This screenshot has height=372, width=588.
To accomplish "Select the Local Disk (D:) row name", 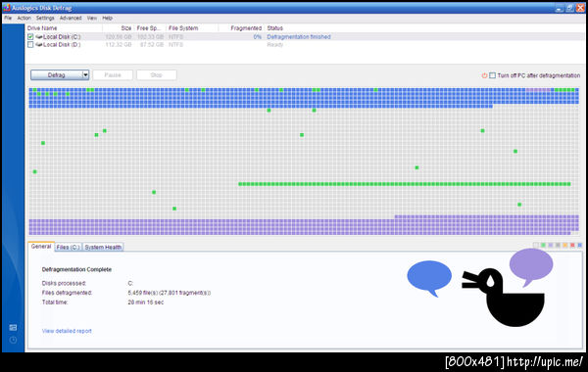I will click(62, 45).
